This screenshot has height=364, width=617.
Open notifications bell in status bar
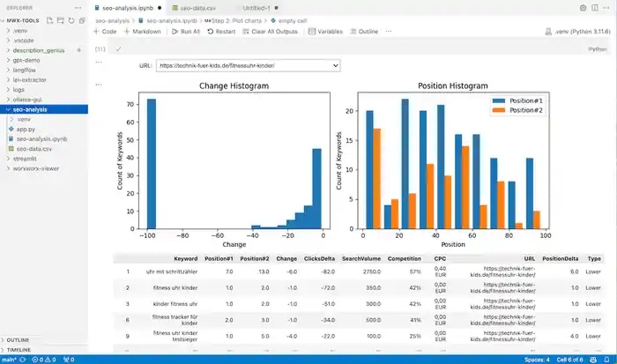pos(606,360)
